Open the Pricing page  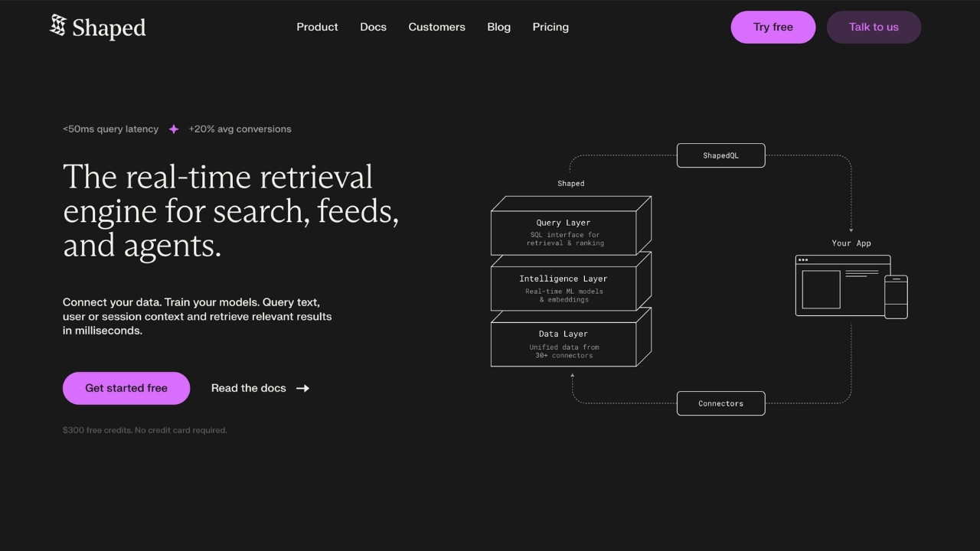click(x=550, y=27)
